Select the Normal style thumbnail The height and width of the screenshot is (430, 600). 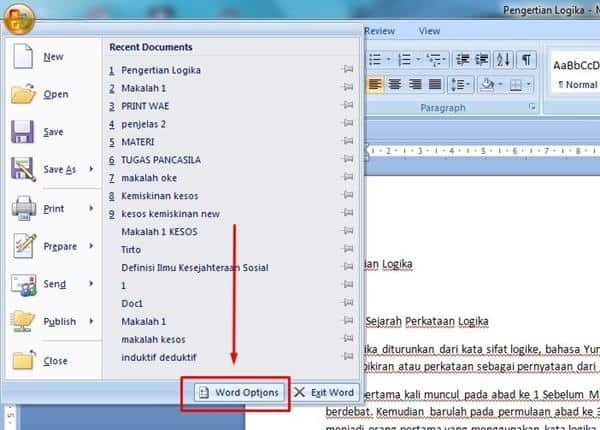pyautogui.click(x=575, y=75)
